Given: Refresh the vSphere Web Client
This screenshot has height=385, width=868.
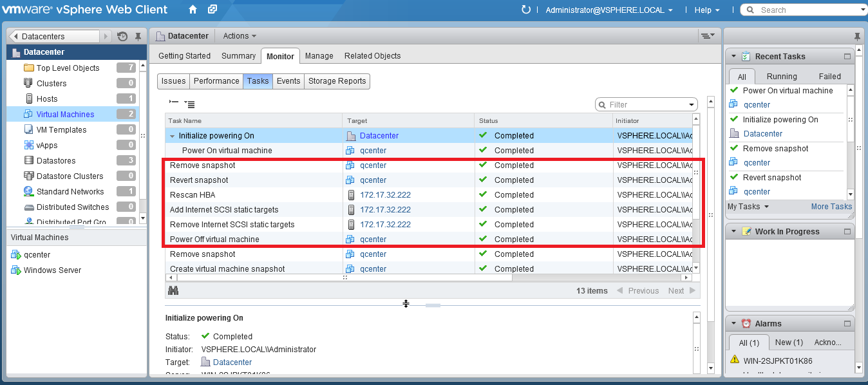Looking at the screenshot, I should [526, 10].
